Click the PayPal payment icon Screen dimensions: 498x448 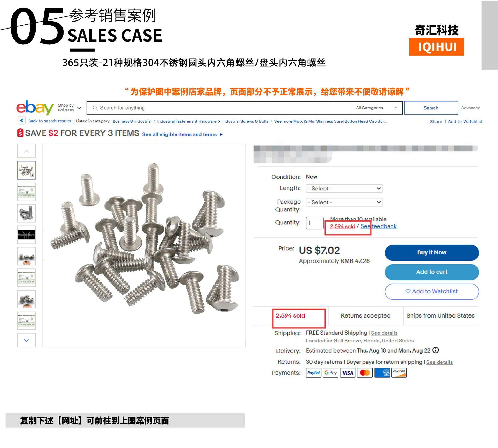click(313, 373)
